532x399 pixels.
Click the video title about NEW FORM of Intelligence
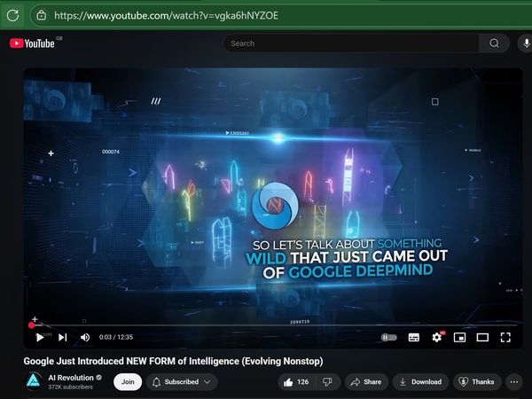point(173,362)
